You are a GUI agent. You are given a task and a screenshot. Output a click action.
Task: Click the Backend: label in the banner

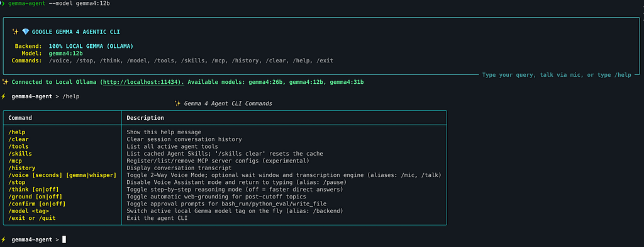click(28, 46)
